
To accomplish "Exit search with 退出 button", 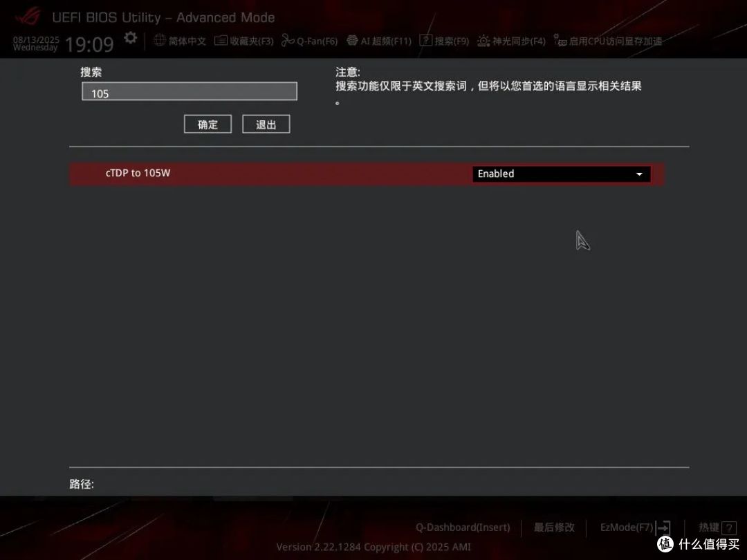I will click(266, 124).
